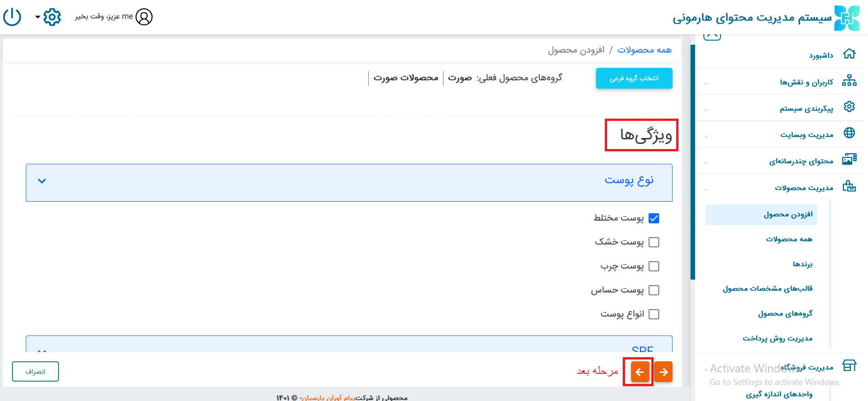Screen dimensions: 868x401
Task: Collapse the نوع پوست section chevron
Action: pyautogui.click(x=42, y=181)
